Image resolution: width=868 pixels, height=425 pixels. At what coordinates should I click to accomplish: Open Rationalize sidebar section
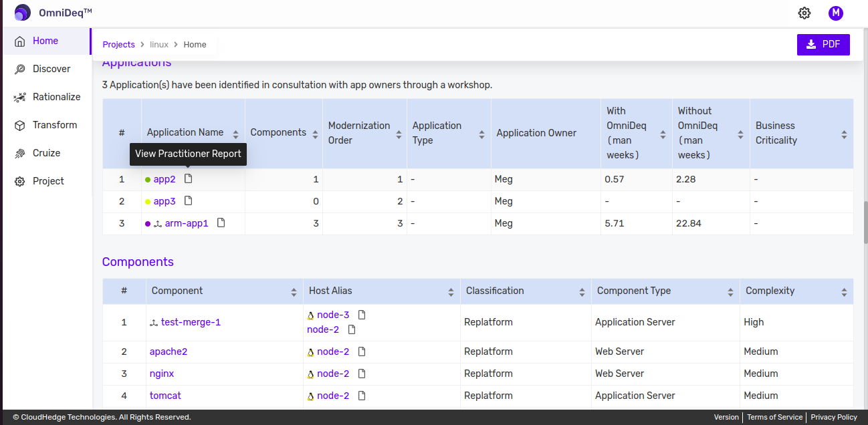(56, 97)
